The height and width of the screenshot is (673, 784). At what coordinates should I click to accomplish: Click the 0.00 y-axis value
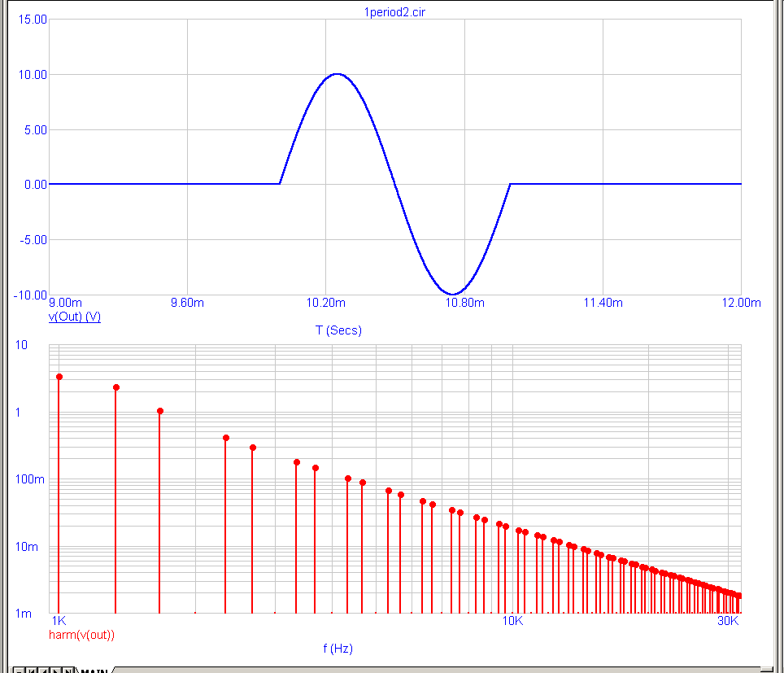click(x=36, y=185)
